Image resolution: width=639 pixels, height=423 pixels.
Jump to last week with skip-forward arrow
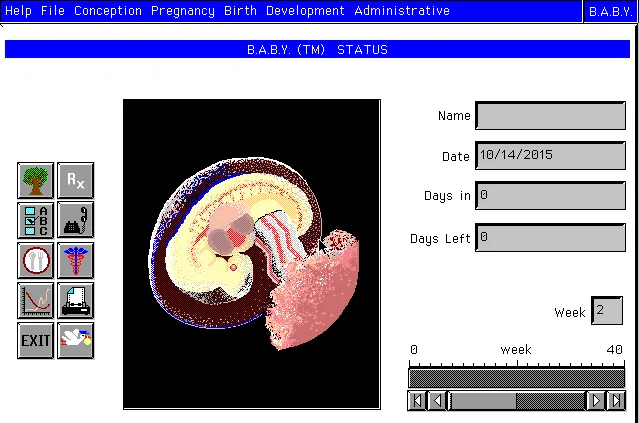[x=616, y=401]
